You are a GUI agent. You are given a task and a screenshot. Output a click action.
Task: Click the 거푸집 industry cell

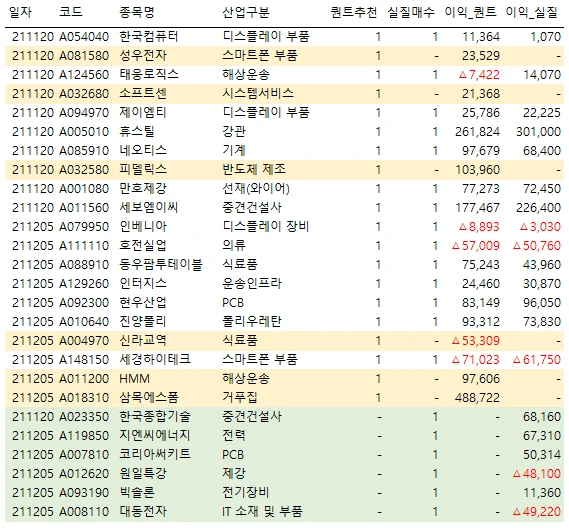point(240,397)
